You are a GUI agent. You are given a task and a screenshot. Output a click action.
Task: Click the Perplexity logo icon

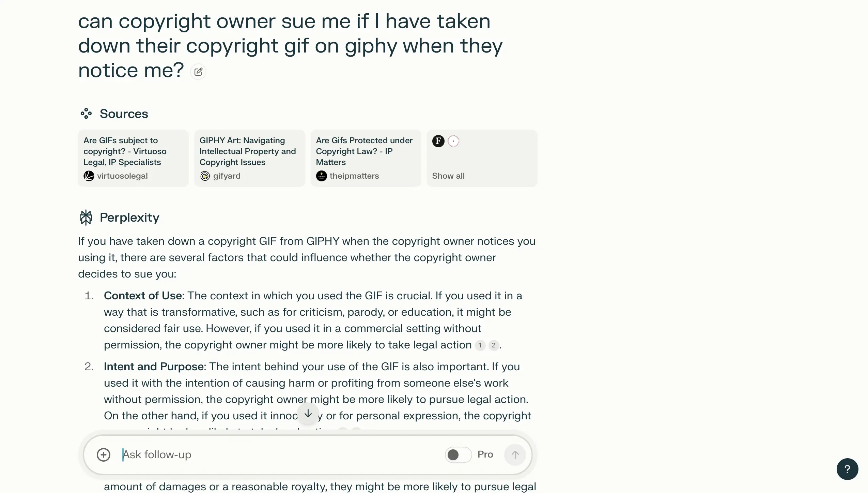tap(86, 218)
